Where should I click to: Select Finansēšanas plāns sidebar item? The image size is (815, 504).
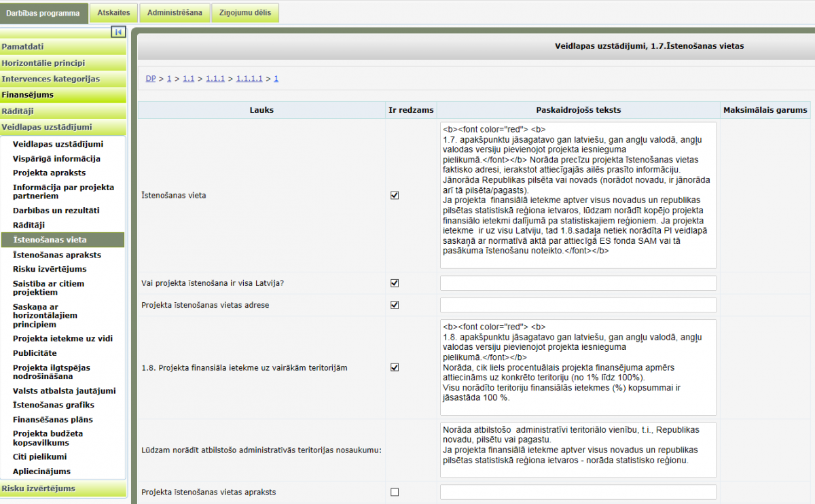coord(53,419)
